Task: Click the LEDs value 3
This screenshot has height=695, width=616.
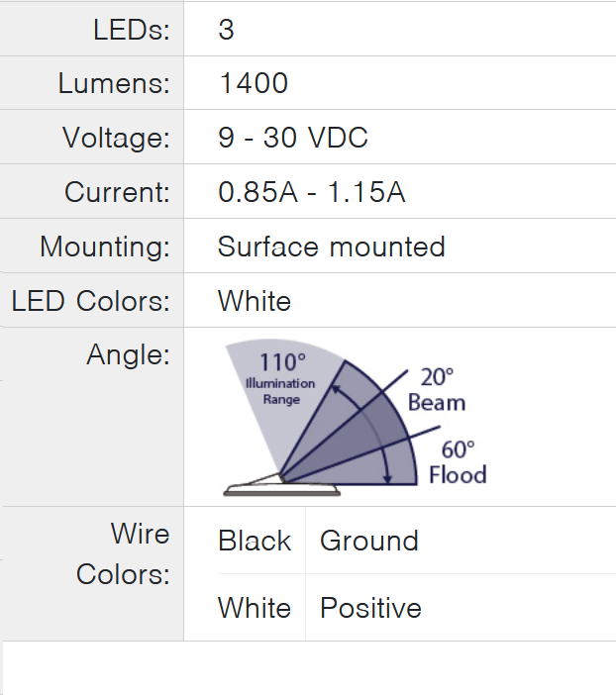Action: pos(227,30)
